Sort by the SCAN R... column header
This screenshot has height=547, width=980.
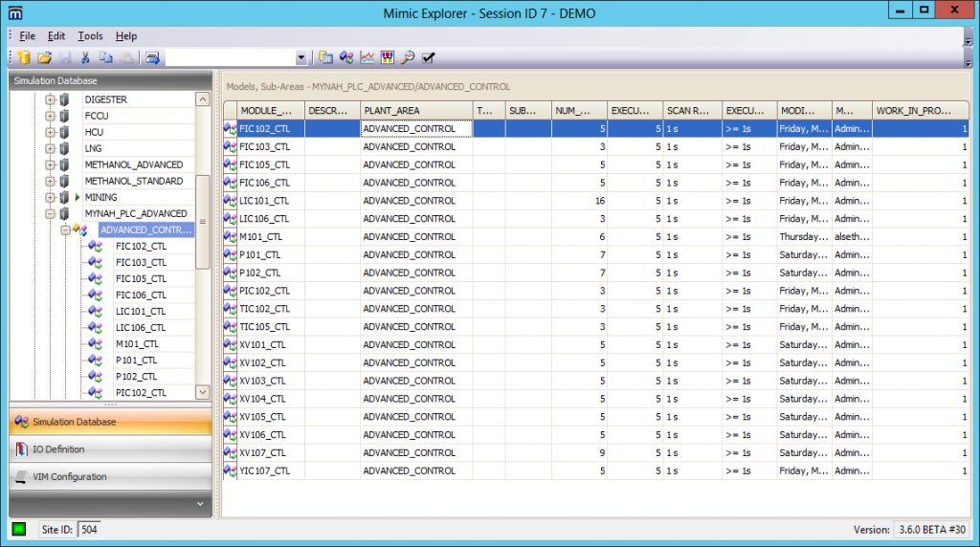click(692, 111)
